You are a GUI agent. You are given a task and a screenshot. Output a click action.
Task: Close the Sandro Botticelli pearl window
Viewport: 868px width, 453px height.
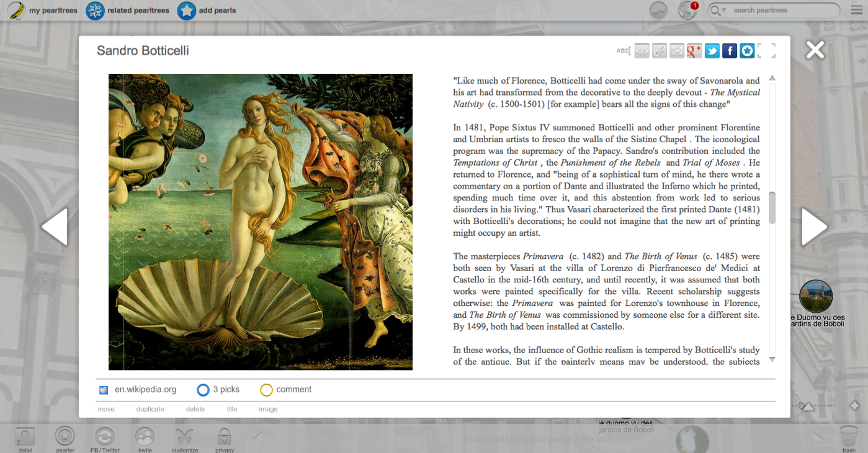[x=815, y=50]
